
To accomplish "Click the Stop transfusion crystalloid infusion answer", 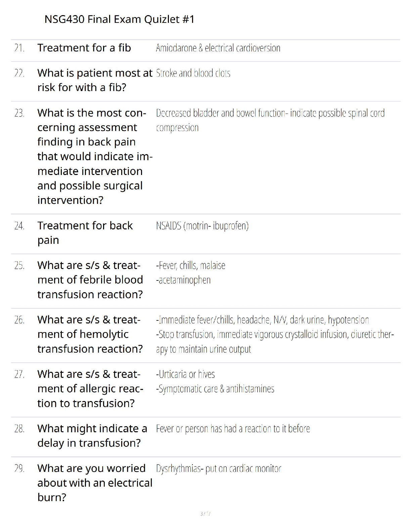I will pyautogui.click(x=275, y=342).
